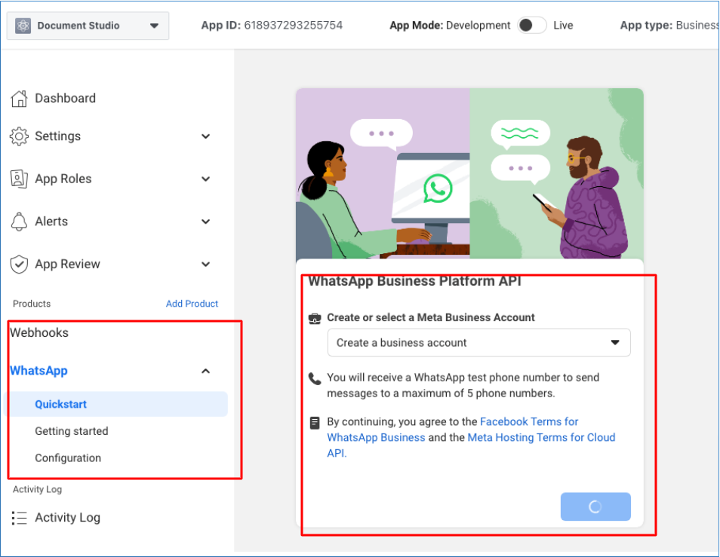Click the App Roles badge icon

click(19, 179)
